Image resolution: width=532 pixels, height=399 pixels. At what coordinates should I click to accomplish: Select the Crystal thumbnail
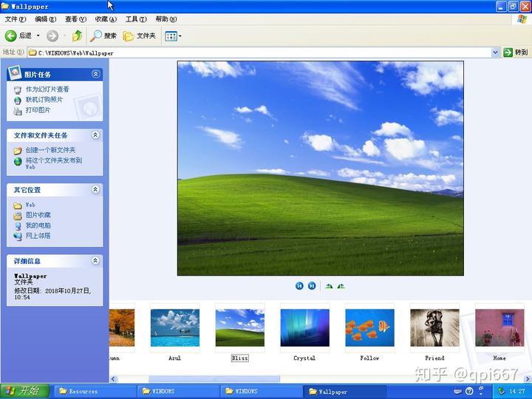(x=304, y=328)
